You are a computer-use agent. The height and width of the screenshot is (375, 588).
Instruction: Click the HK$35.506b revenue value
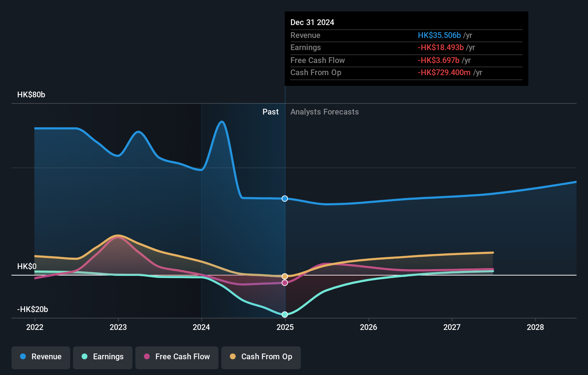tap(439, 35)
